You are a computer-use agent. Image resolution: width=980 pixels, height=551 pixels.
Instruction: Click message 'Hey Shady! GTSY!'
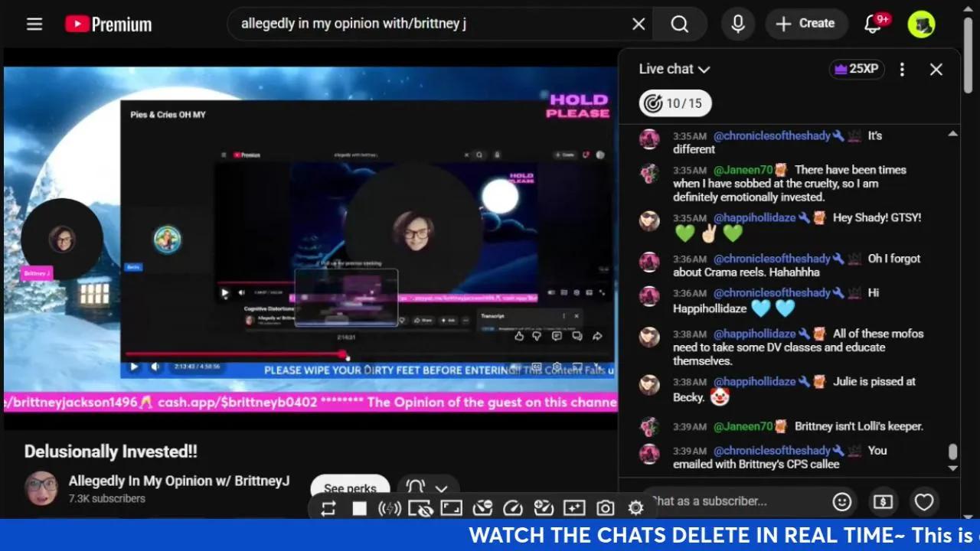877,217
